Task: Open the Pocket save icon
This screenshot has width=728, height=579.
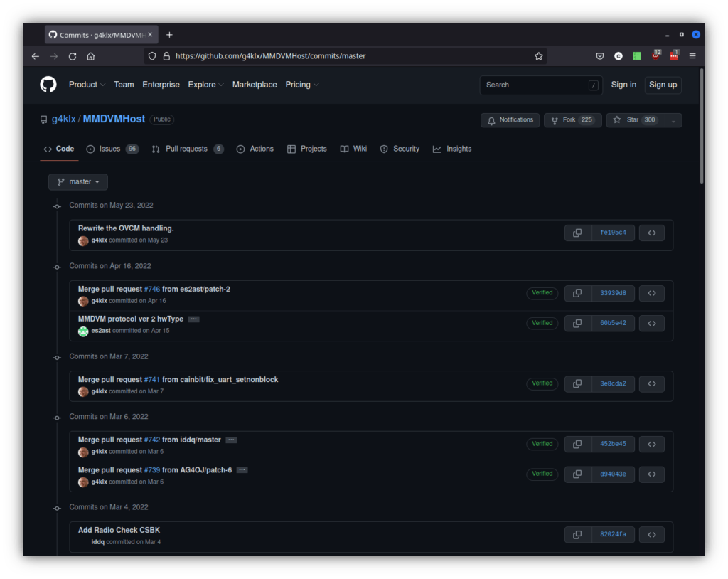Action: pos(600,56)
